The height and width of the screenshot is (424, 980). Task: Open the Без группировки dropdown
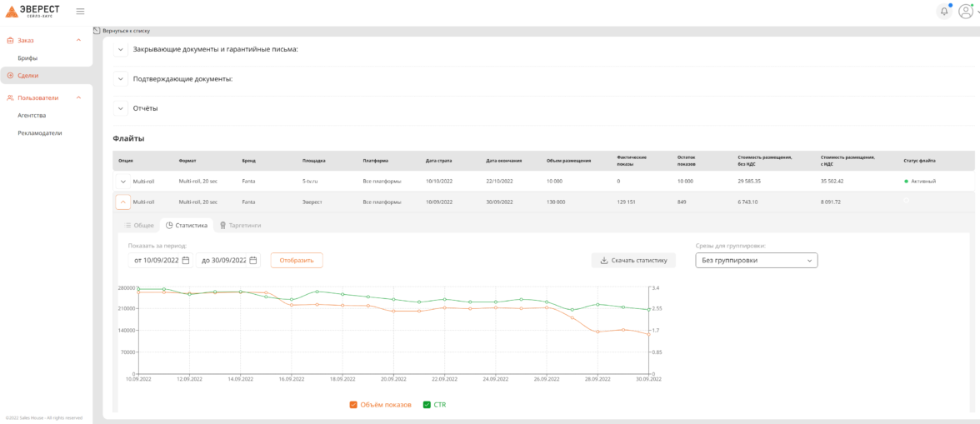(756, 260)
